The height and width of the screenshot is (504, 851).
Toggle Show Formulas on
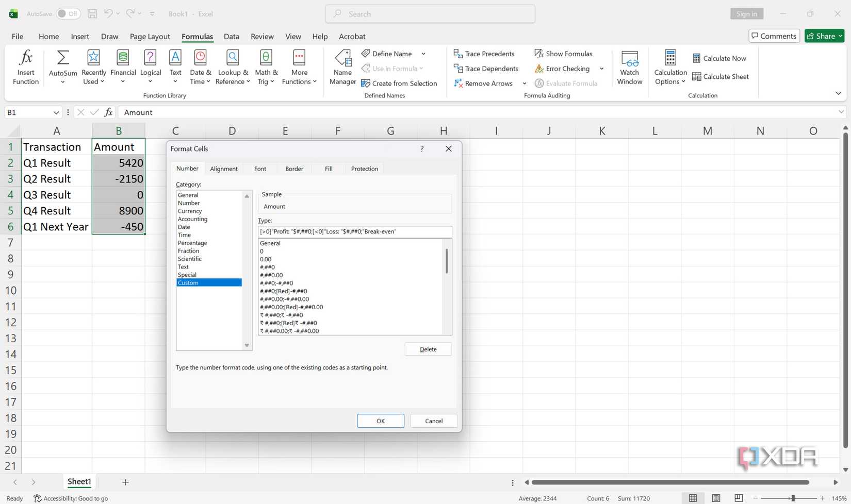(x=563, y=54)
